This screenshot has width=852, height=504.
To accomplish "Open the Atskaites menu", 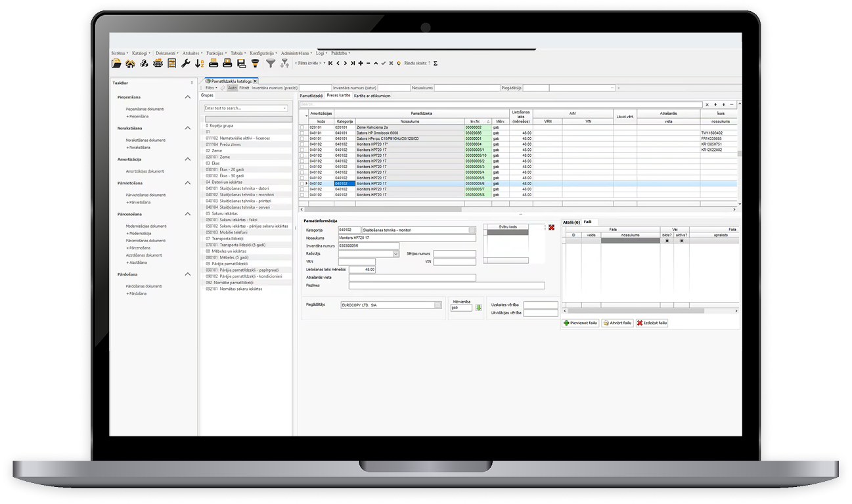I will click(192, 53).
